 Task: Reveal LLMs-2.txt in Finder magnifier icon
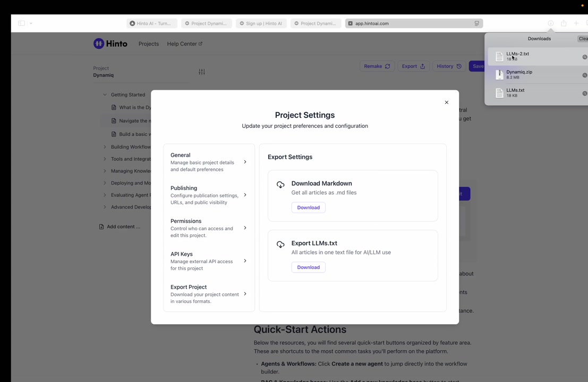tap(584, 57)
